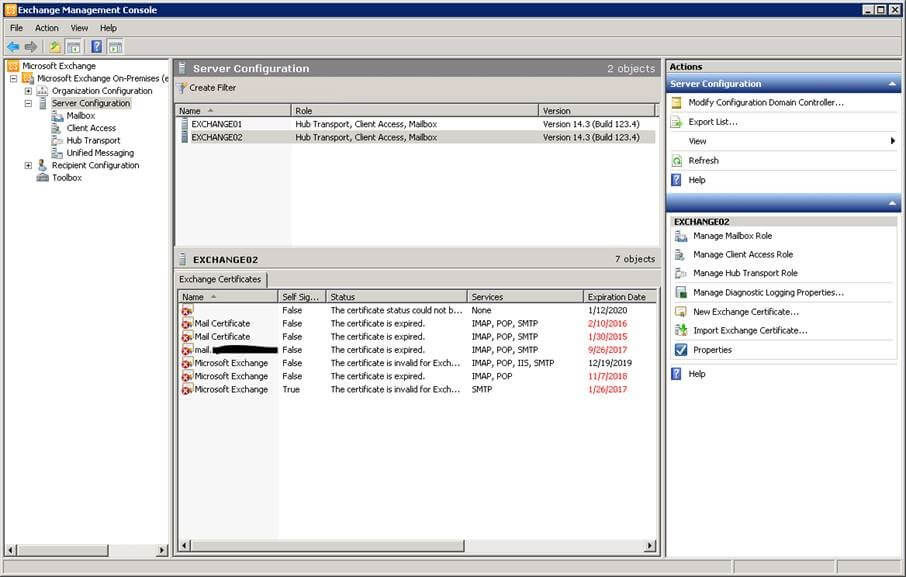Click the Properties checkmark icon
Image resolution: width=906 pixels, height=577 pixels.
point(681,350)
